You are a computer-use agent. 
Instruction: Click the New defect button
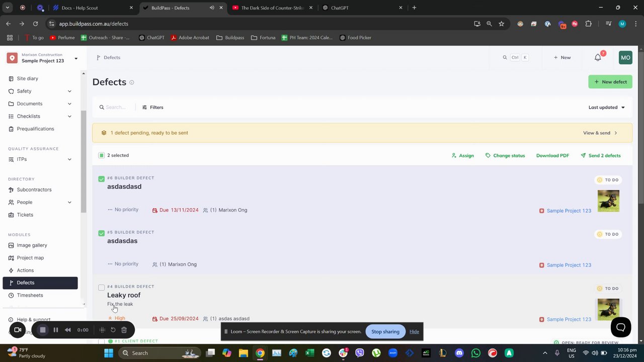pos(610,82)
